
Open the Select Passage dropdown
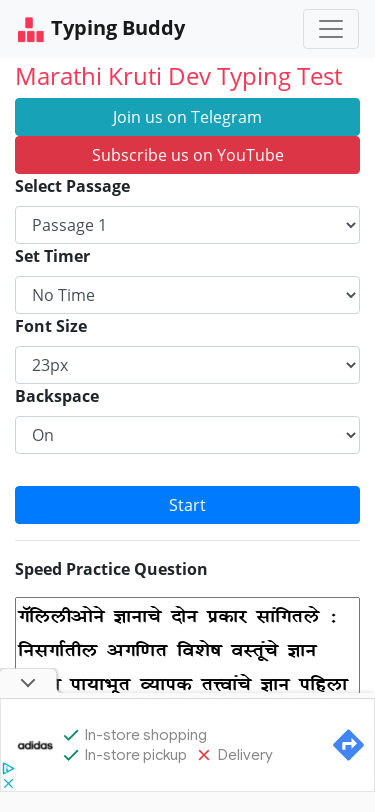[188, 225]
